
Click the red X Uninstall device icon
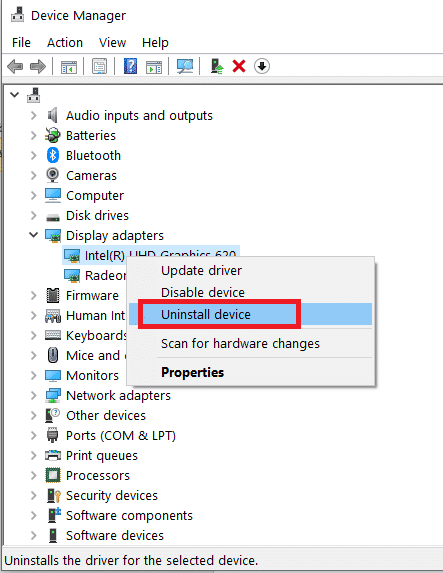click(x=239, y=66)
